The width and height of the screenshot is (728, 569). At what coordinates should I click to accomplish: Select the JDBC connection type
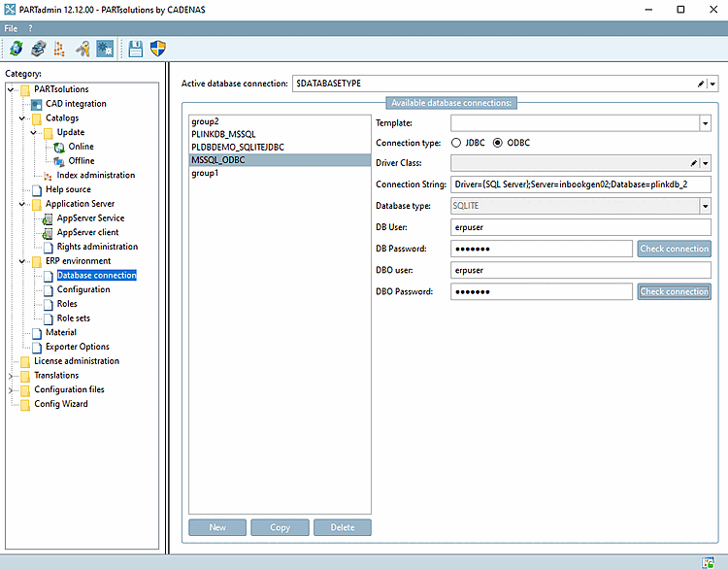click(x=456, y=143)
